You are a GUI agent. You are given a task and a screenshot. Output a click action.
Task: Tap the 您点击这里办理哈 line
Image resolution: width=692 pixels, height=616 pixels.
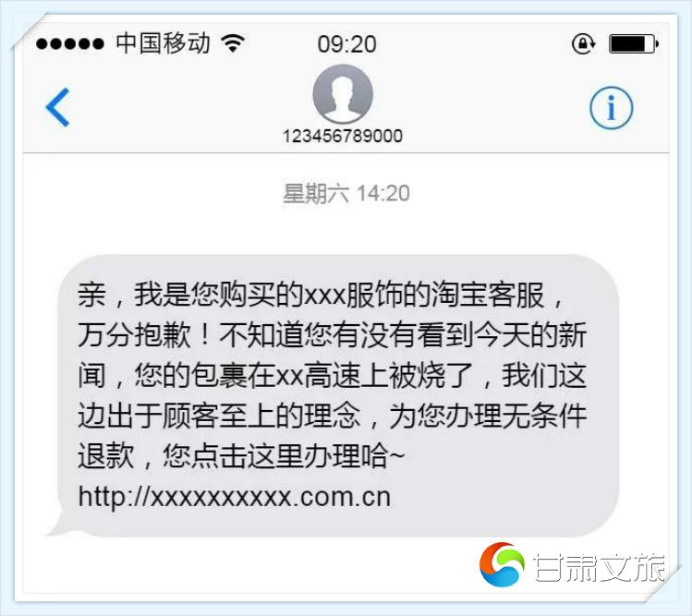click(x=284, y=455)
